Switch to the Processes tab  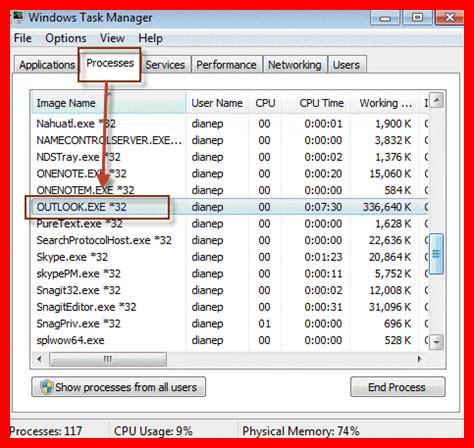110,63
